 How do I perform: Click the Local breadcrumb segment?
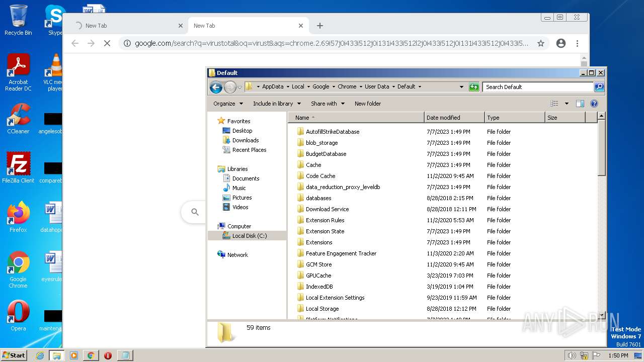coord(298,87)
